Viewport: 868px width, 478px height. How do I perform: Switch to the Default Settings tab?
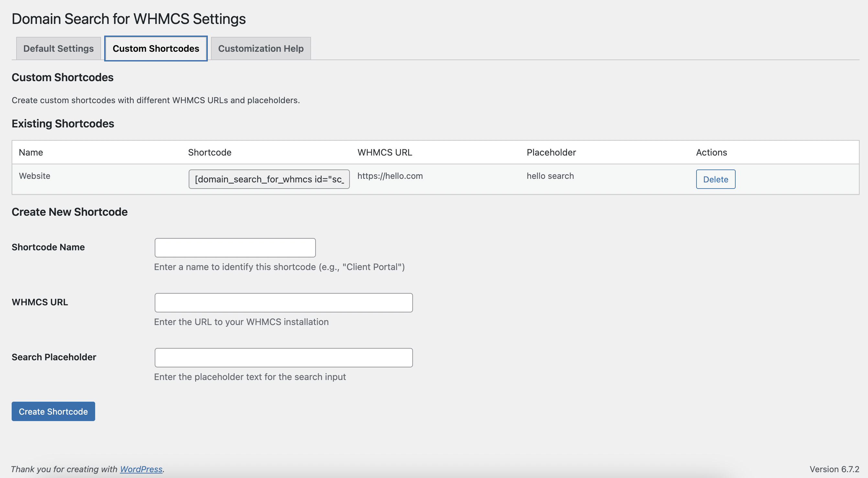click(x=58, y=49)
